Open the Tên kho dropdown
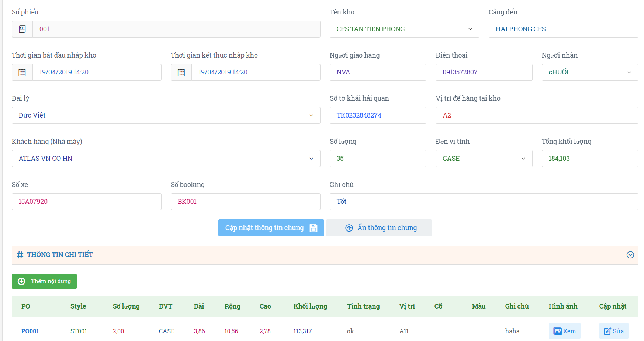The width and height of the screenshot is (644, 341). pyautogui.click(x=404, y=29)
